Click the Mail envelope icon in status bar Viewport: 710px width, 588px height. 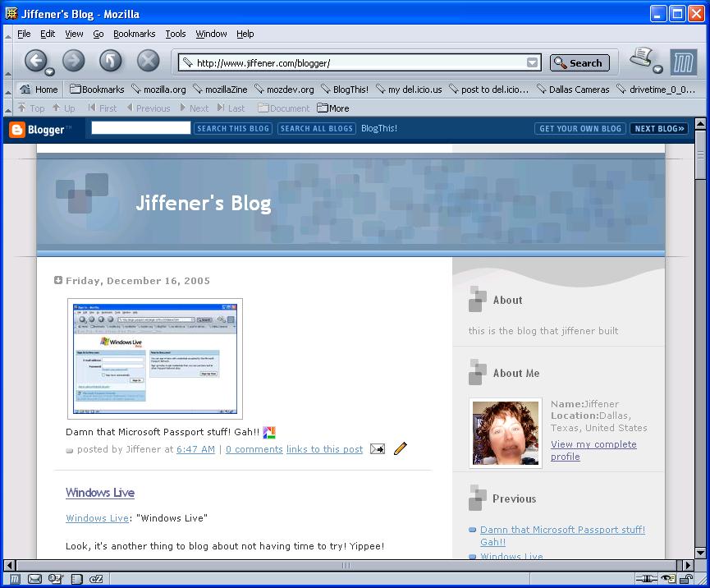[x=34, y=578]
